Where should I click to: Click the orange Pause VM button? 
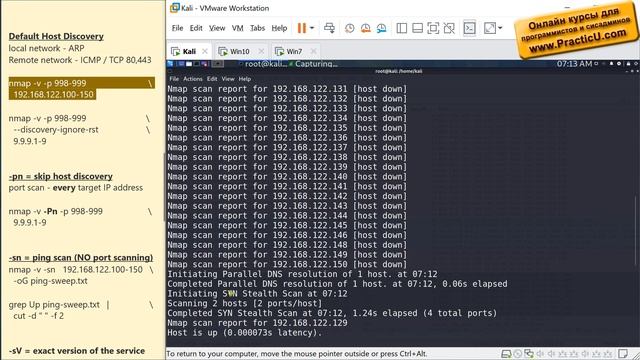[x=302, y=28]
